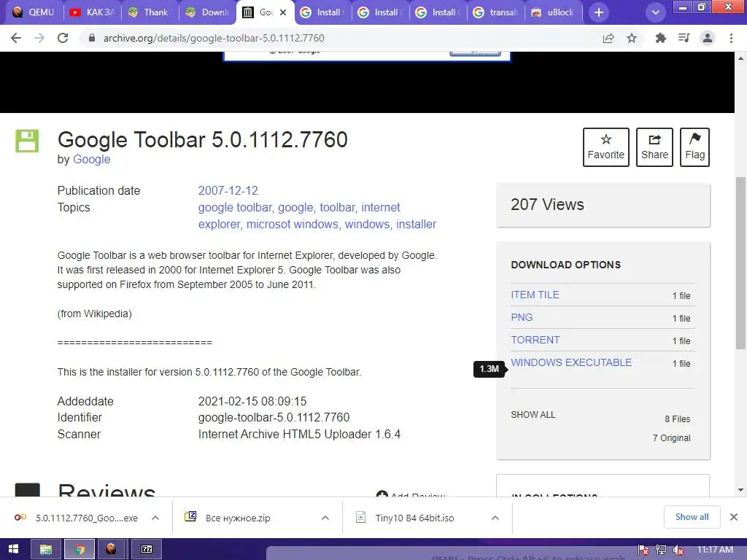Open a new browser tab
Image resolution: width=747 pixels, height=560 pixels.
599,12
